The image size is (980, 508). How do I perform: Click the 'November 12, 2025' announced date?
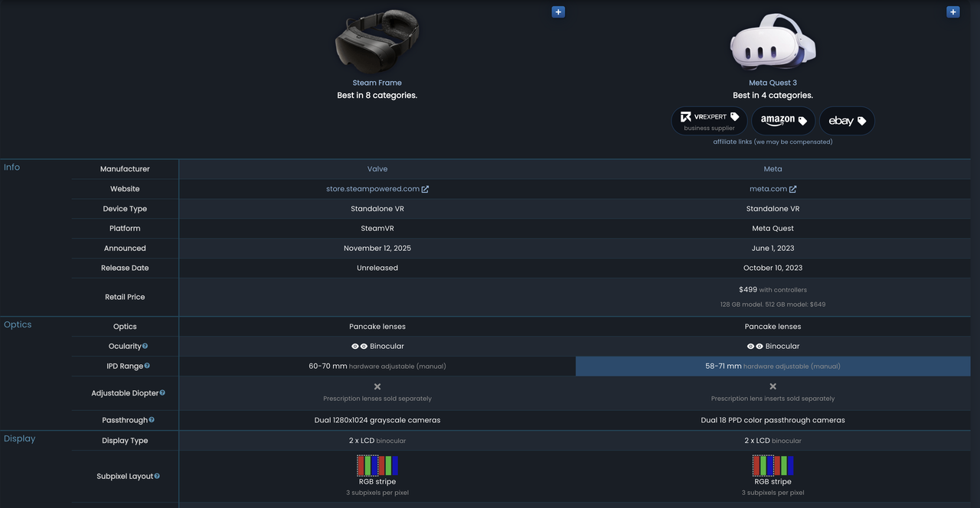coord(377,249)
